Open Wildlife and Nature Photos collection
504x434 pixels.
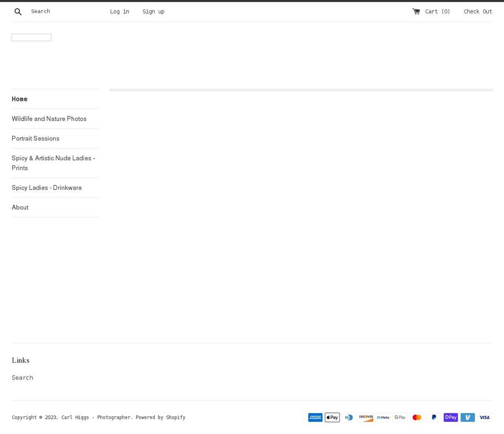tap(49, 119)
